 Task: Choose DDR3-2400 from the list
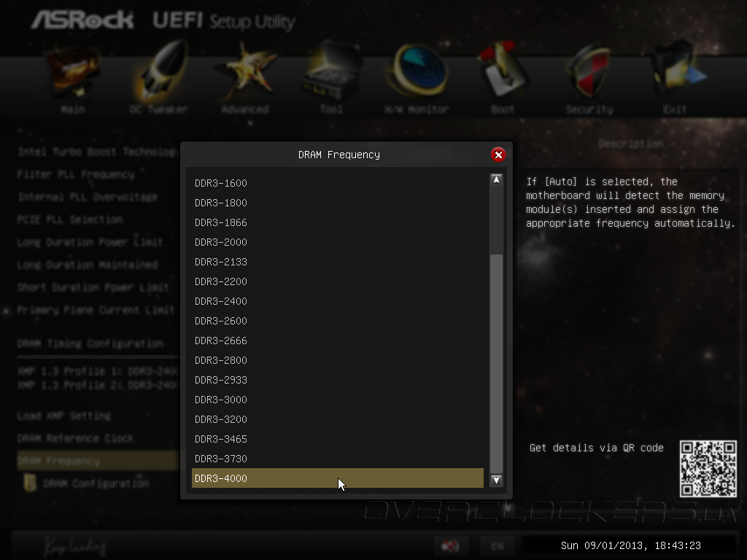[337, 301]
